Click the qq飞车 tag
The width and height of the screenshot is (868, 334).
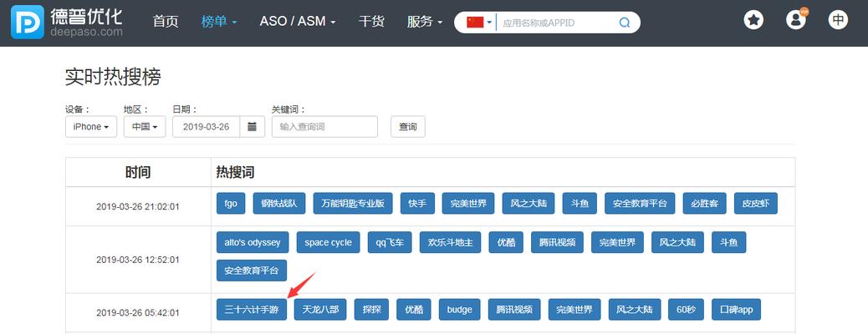390,242
